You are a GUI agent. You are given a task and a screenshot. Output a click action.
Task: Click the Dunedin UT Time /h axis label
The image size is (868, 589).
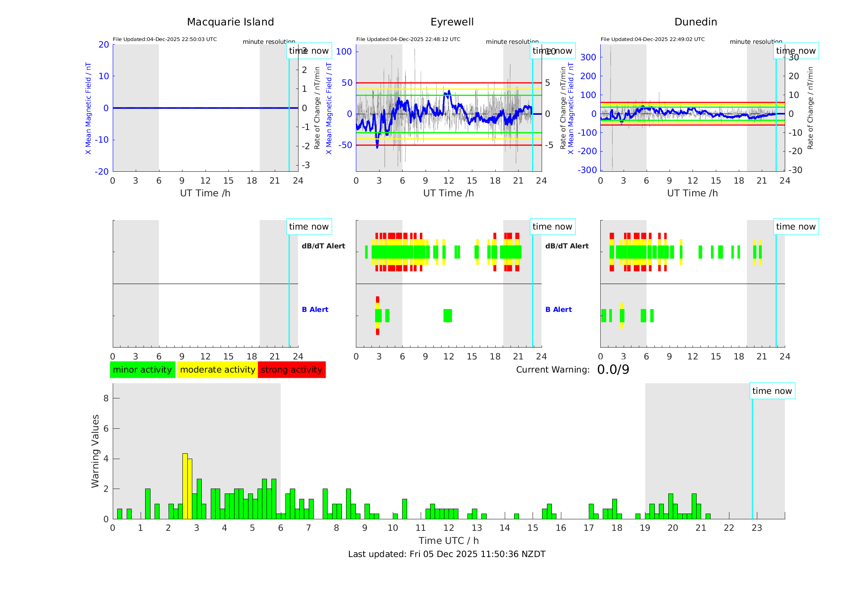point(692,193)
